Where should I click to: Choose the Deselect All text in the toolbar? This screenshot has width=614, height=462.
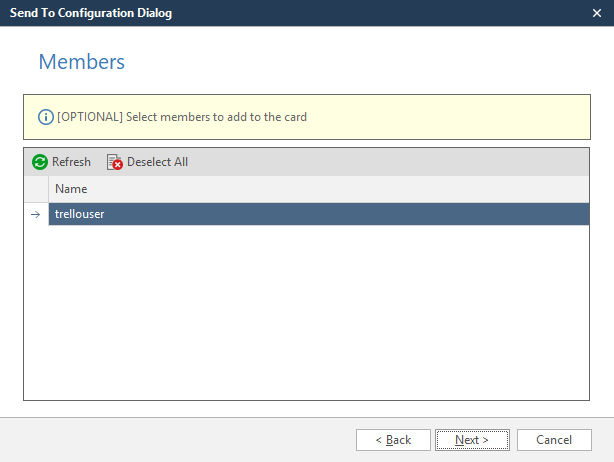(157, 162)
